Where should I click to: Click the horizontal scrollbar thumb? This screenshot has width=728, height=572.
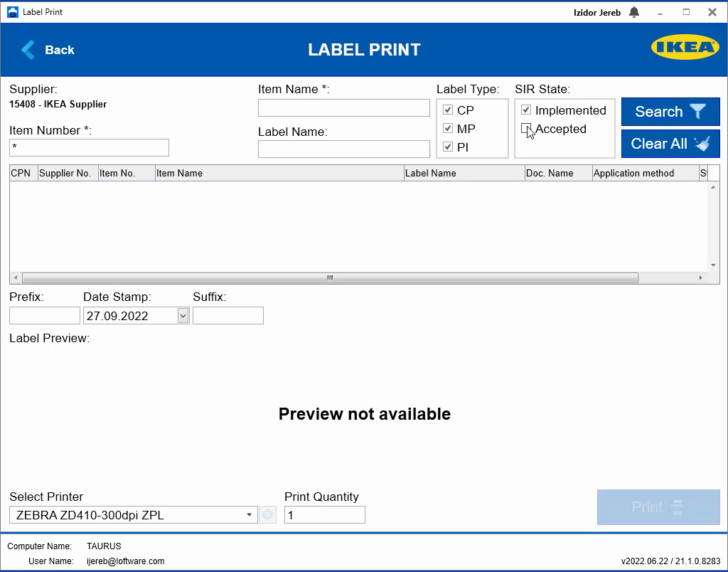(x=330, y=278)
